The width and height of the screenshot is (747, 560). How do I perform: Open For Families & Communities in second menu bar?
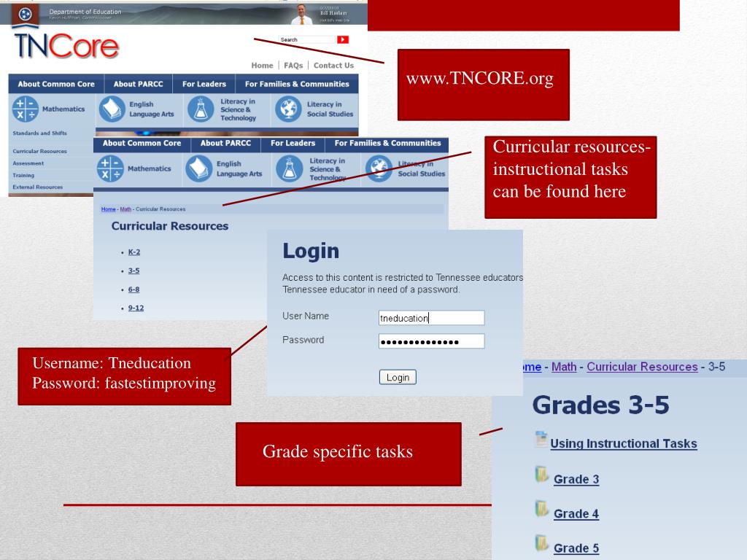coord(387,143)
